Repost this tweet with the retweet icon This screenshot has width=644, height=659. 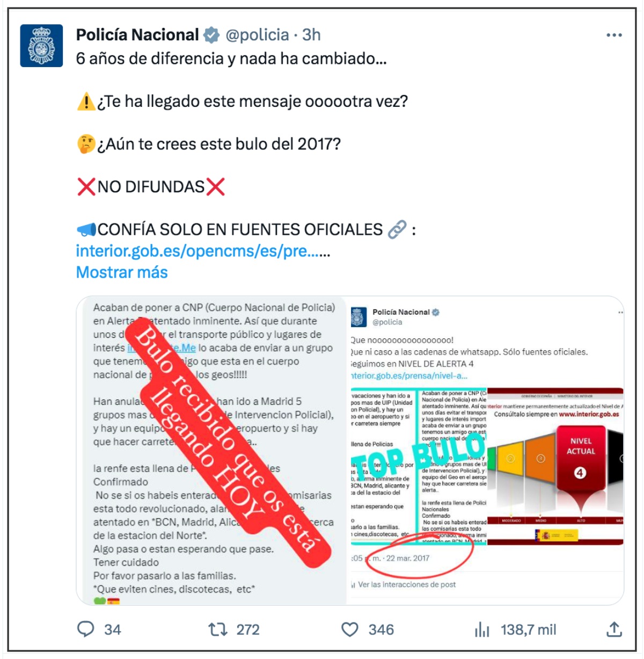tap(218, 629)
